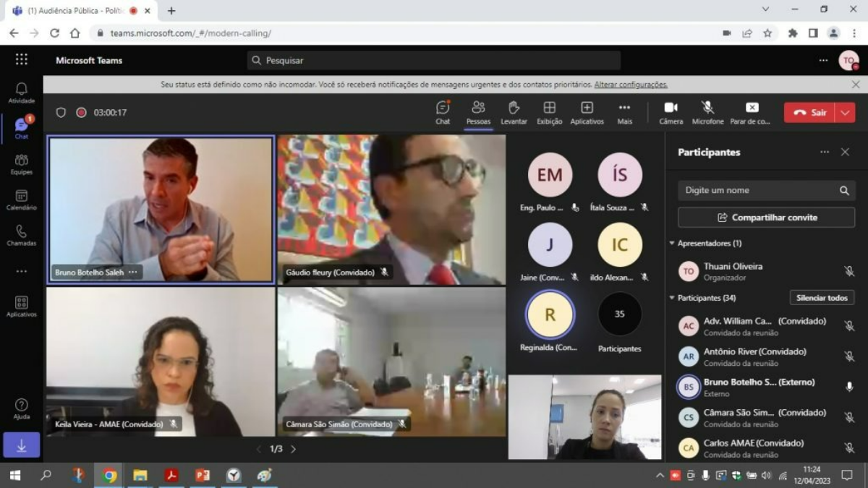Switch to the Audiência Pública browser tab
Screen dimensions: 868x488
coord(72,11)
